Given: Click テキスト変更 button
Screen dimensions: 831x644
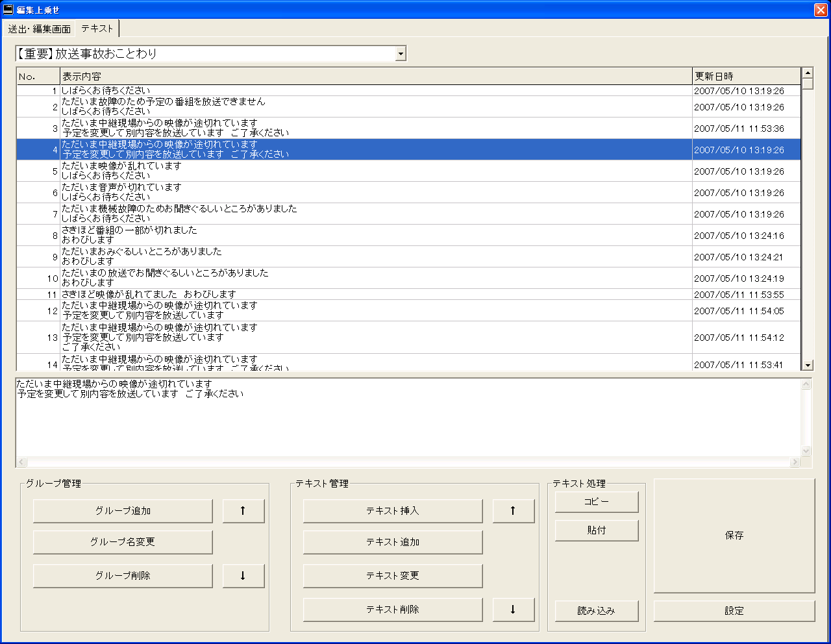Looking at the screenshot, I should coord(393,576).
